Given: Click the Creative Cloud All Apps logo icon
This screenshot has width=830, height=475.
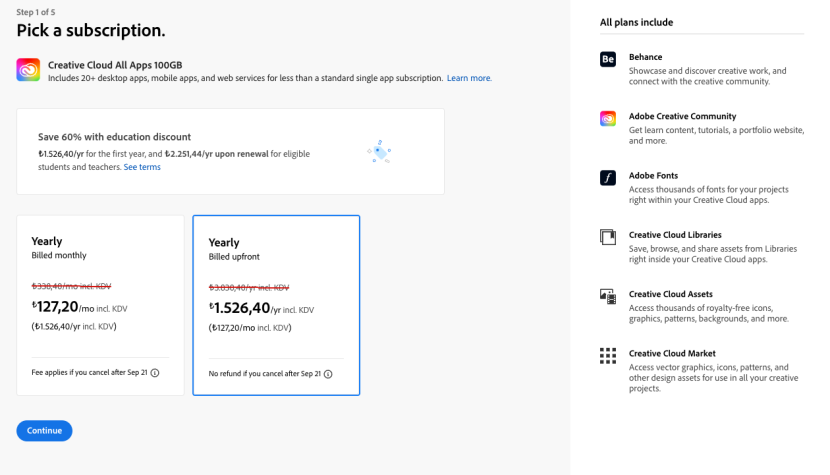Looking at the screenshot, I should pyautogui.click(x=28, y=70).
